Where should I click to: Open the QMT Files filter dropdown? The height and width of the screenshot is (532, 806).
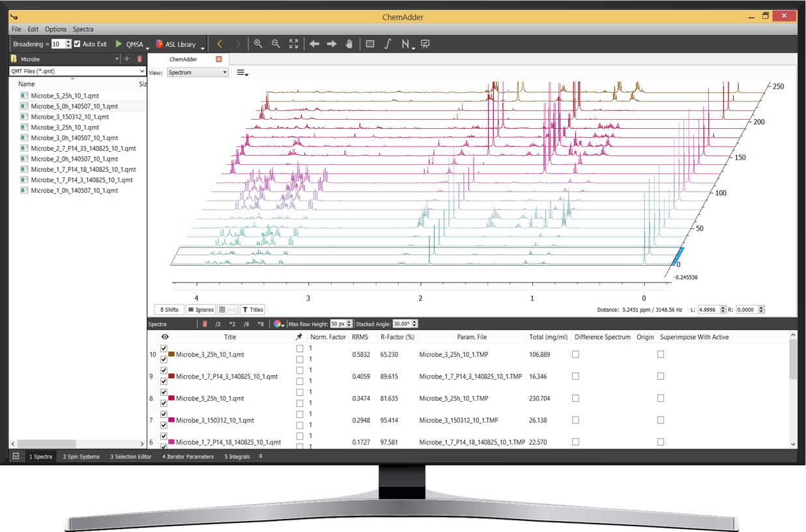point(78,71)
